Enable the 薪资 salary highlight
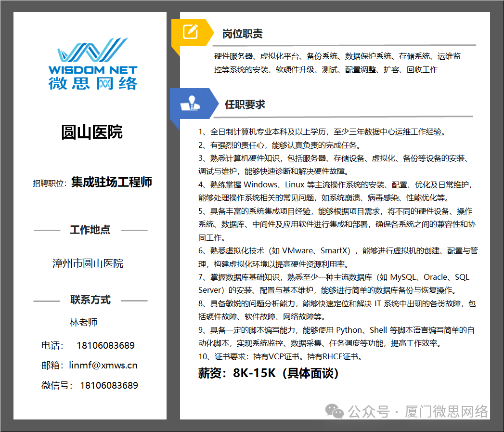The width and height of the screenshot is (504, 432). [x=272, y=373]
